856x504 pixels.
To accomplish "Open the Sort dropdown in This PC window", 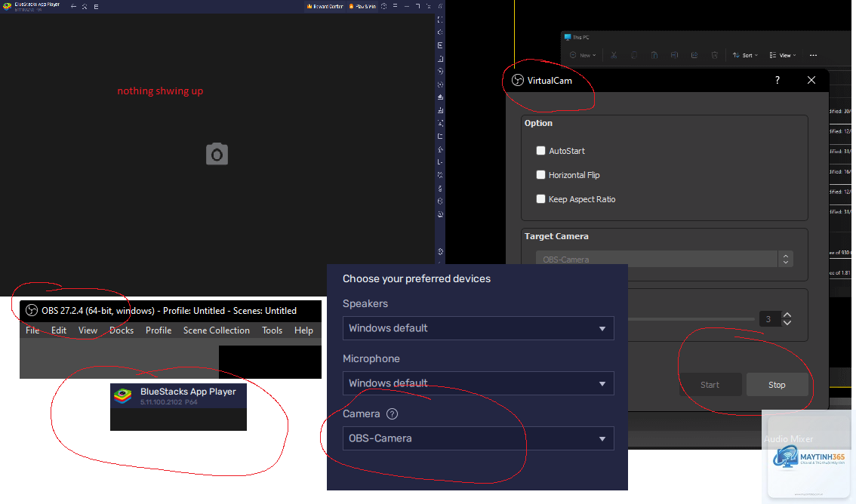I will tap(745, 55).
